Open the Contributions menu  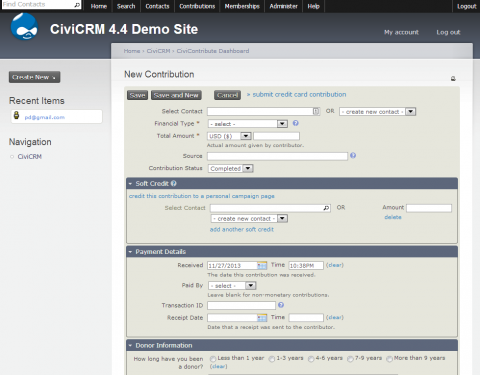(x=197, y=6)
